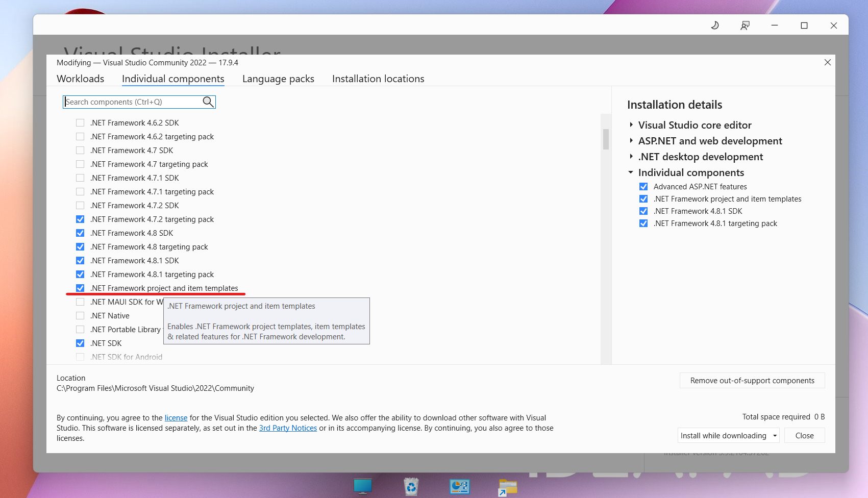Open the monitor icon on taskbar
The height and width of the screenshot is (498, 868).
[x=363, y=486]
